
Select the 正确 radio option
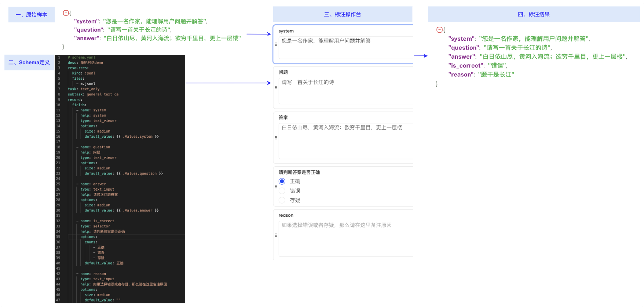click(x=282, y=181)
